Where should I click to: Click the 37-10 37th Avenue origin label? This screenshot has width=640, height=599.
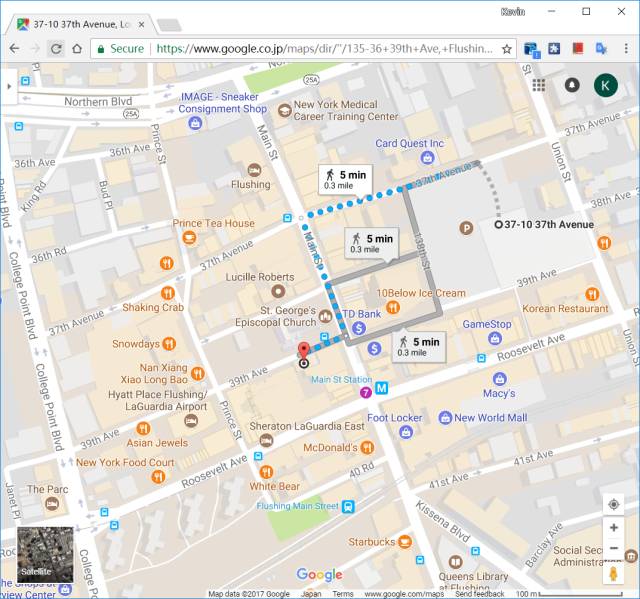coord(549,224)
